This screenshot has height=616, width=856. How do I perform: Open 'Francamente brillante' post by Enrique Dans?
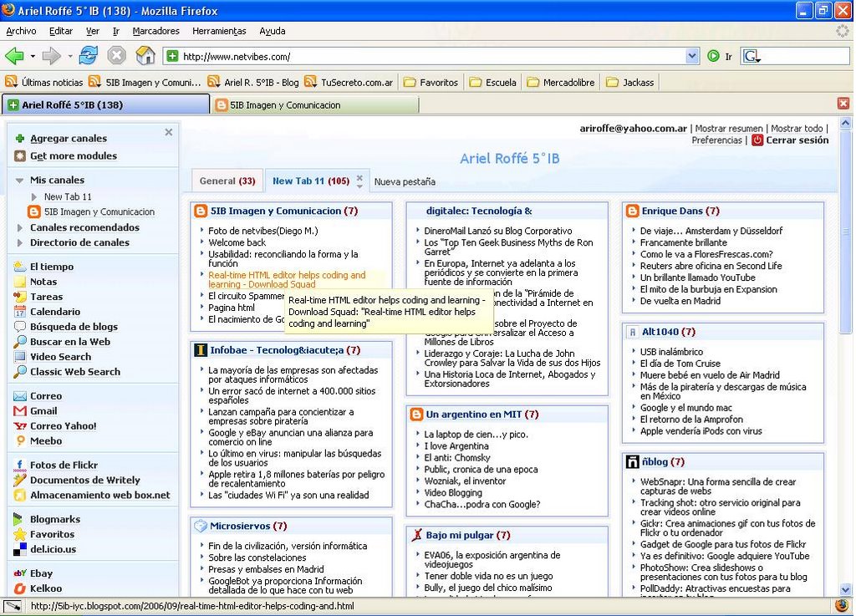(x=684, y=242)
